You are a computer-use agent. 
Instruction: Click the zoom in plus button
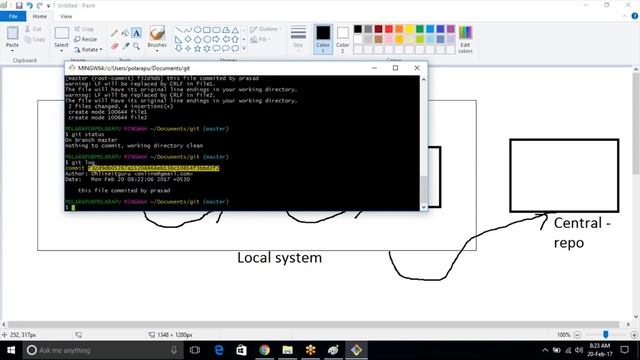634,335
